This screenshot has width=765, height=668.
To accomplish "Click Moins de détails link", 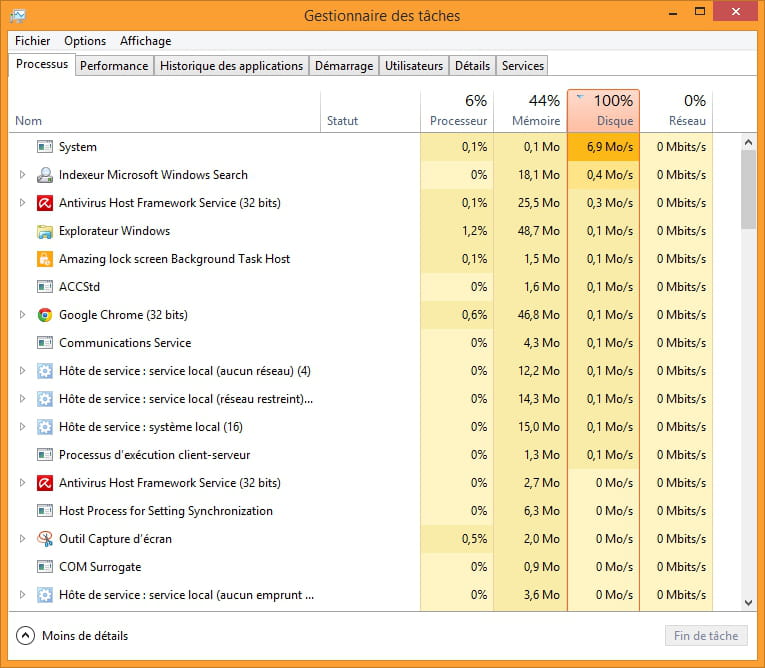I will tap(85, 636).
